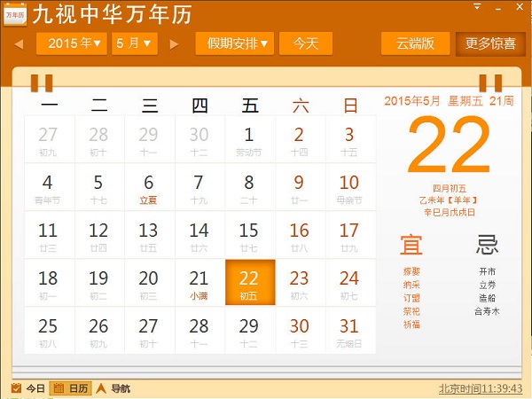Viewport: 532px width, 399px height.
Task: Click 祈福 in the auspicious list
Action: click(411, 325)
